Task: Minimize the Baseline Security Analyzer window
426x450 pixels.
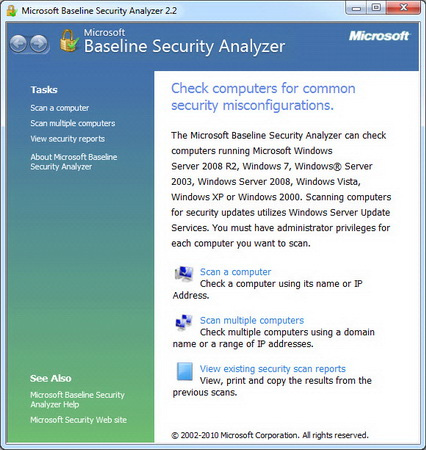Action: 356,8
